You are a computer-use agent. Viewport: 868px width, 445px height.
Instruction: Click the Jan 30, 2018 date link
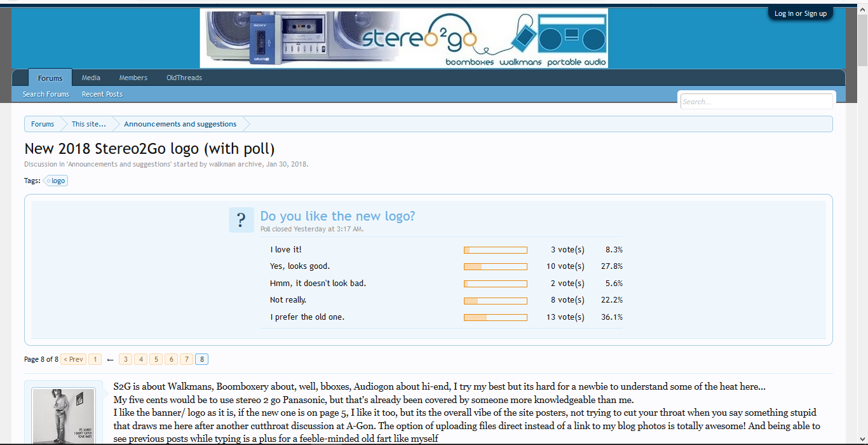pos(287,164)
